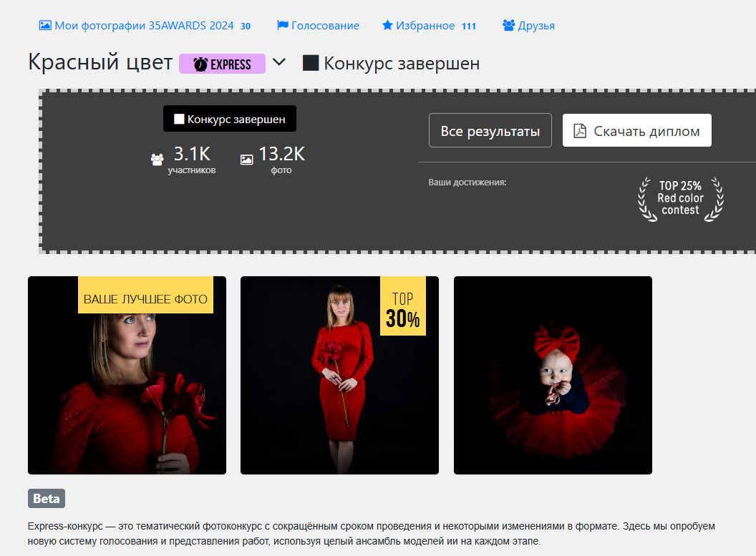756x556 pixels.
Task: Click the star icon before Избранное
Action: pos(387,26)
